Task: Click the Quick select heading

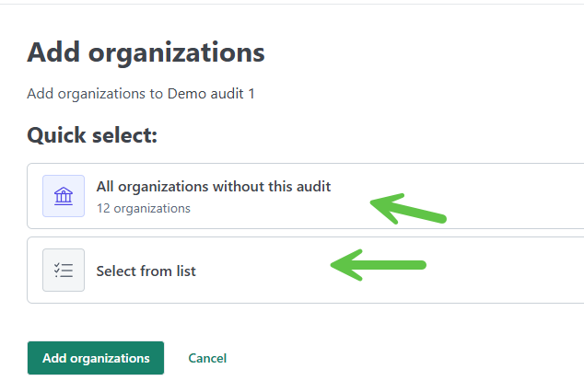Action: (92, 135)
